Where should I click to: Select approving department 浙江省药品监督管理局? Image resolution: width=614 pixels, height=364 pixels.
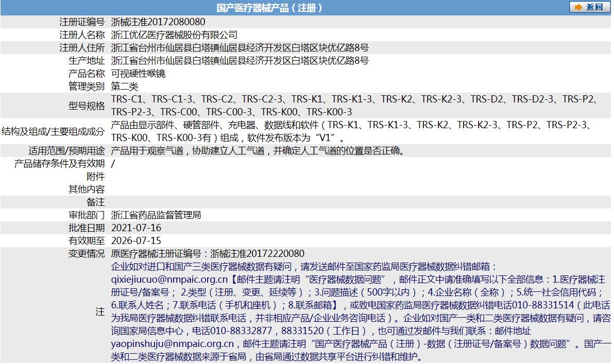156,215
